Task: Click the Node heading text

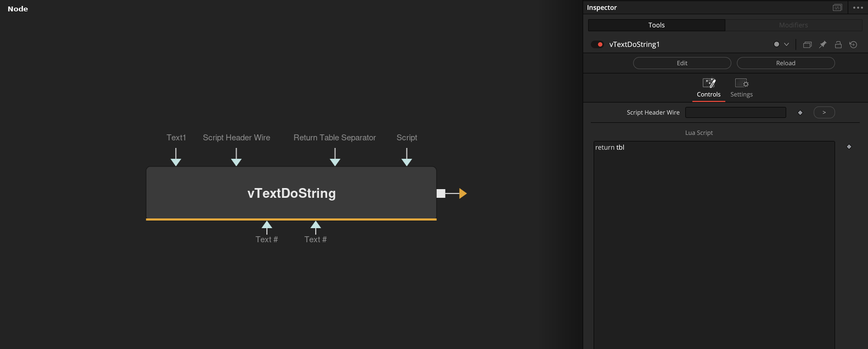Action: 18,9
